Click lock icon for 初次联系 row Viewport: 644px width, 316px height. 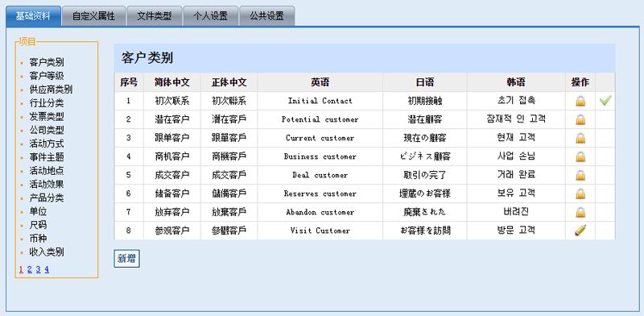click(580, 101)
